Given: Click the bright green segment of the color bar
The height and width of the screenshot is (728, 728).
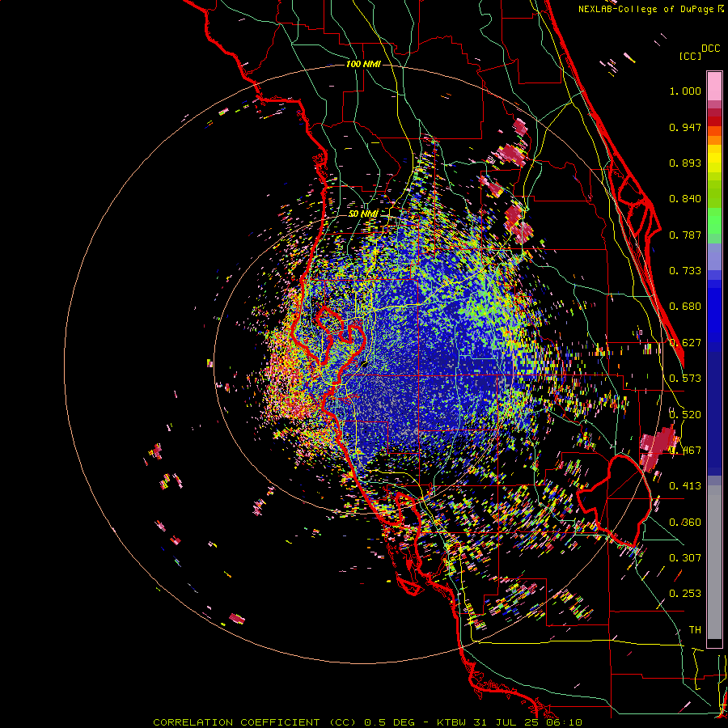Looking at the screenshot, I should [714, 221].
